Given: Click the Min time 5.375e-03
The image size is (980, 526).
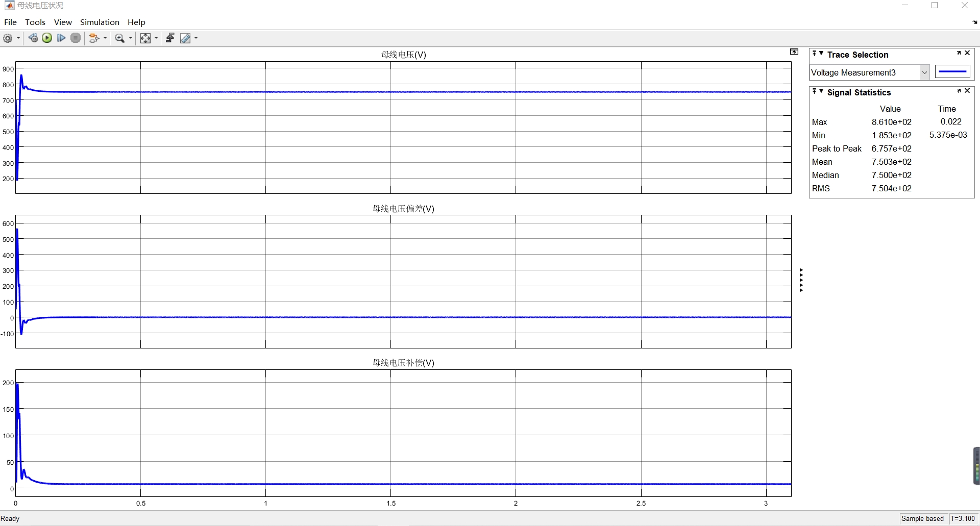Looking at the screenshot, I should pos(948,135).
